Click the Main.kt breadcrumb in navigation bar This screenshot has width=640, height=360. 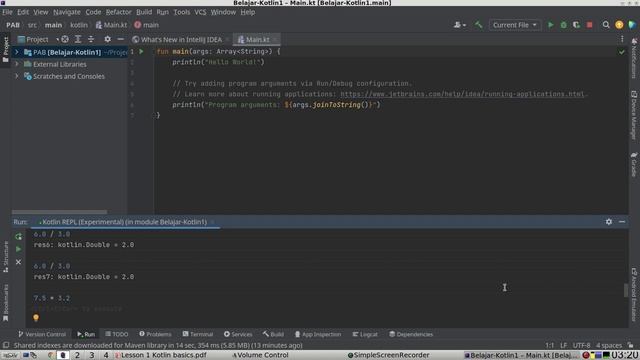(111, 25)
